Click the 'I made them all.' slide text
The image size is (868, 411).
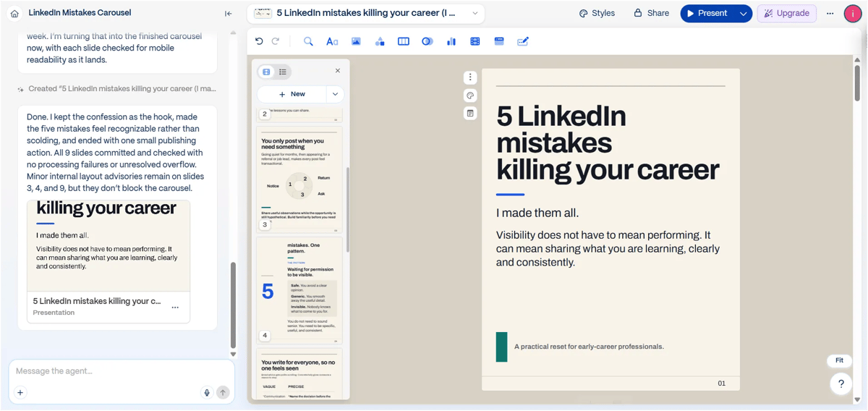[x=537, y=213]
